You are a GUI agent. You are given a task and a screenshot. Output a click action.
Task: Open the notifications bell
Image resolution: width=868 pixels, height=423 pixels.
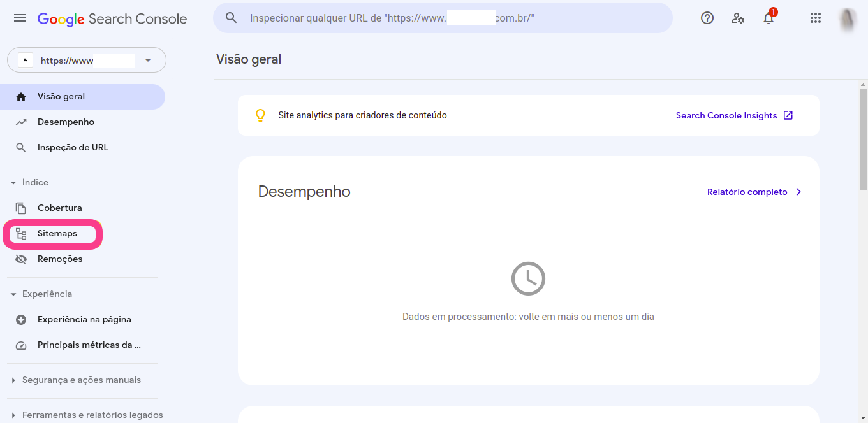pyautogui.click(x=769, y=18)
